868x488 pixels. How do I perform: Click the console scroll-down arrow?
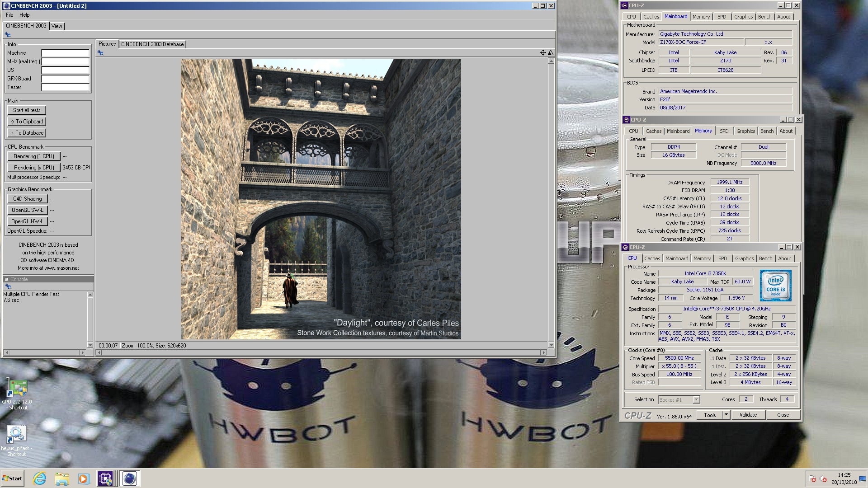90,345
